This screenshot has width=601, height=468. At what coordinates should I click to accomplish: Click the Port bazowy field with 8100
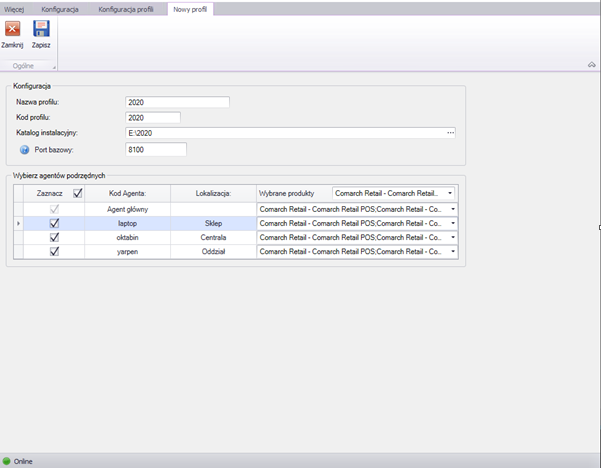tap(156, 149)
